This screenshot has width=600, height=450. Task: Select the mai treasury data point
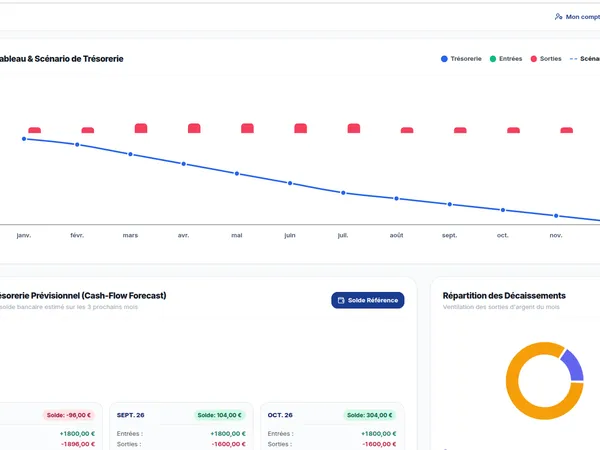pyautogui.click(x=237, y=173)
